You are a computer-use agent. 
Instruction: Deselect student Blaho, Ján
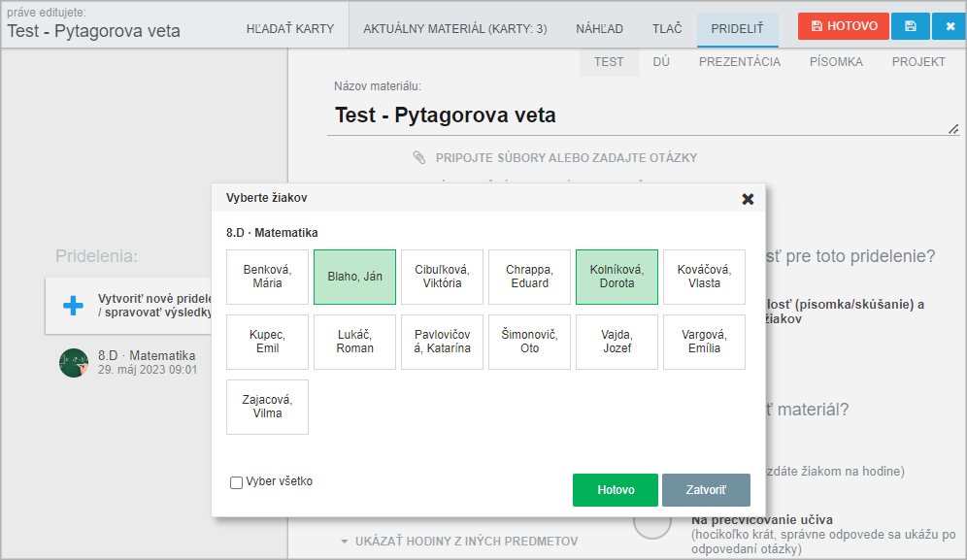click(354, 277)
